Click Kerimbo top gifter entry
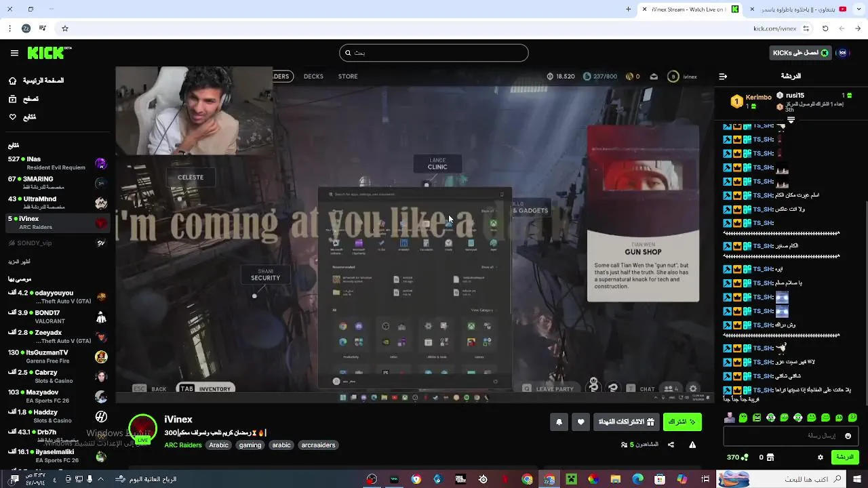This screenshot has height=488, width=868. coord(753,102)
